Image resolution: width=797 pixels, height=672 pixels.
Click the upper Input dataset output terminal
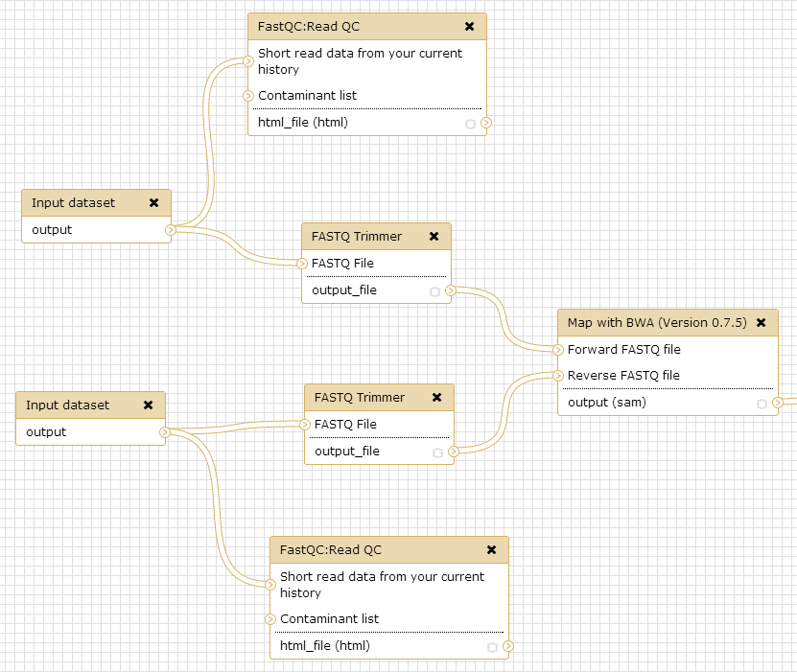coord(171,230)
